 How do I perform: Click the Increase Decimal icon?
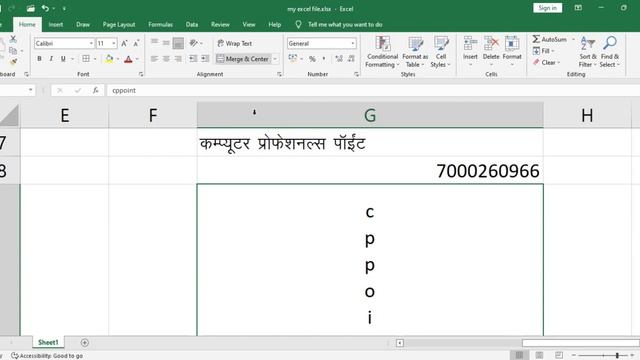pyautogui.click(x=339, y=59)
